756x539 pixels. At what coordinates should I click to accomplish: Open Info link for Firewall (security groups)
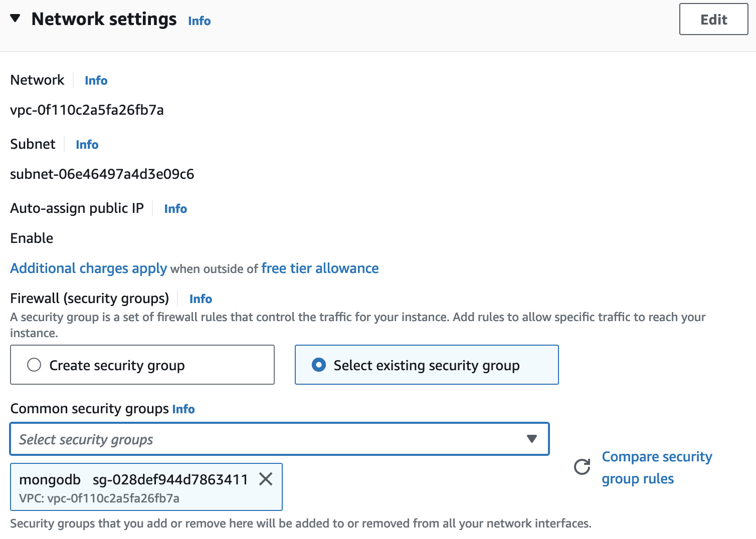click(x=201, y=299)
